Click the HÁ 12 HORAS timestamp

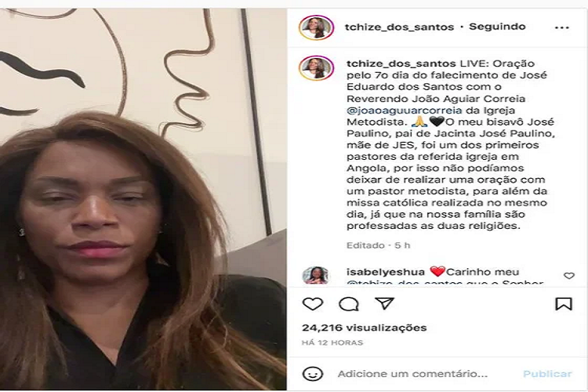coord(332,343)
